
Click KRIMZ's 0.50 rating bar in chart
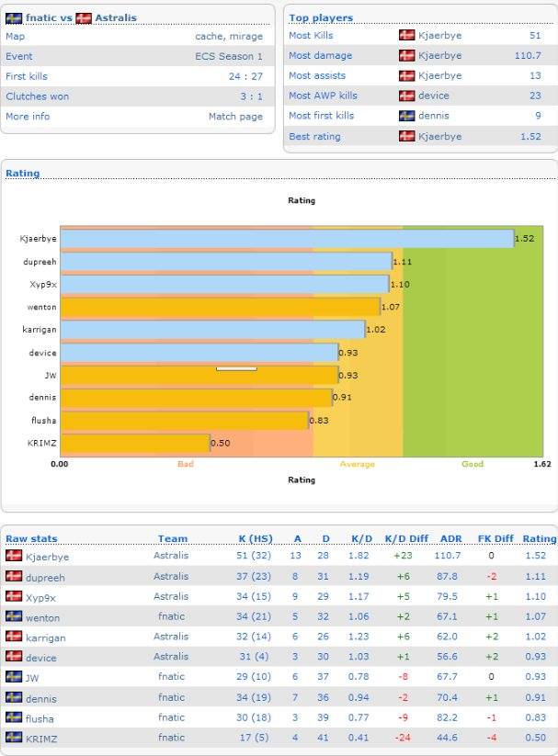[135, 443]
